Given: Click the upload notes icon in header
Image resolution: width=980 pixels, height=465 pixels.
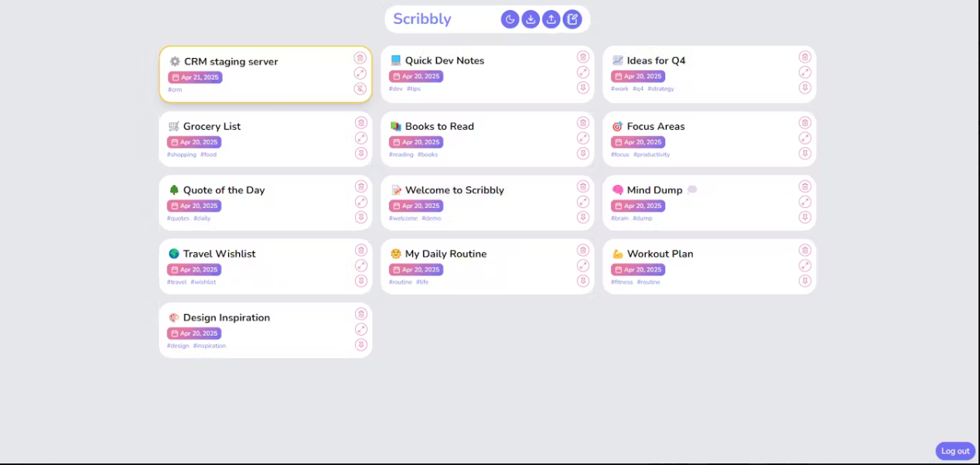Looking at the screenshot, I should point(551,19).
